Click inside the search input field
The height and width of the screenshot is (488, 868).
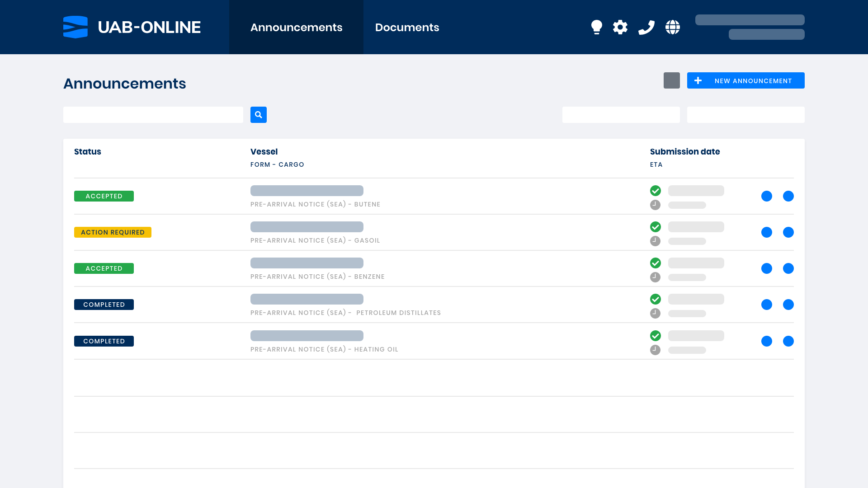[x=153, y=115]
